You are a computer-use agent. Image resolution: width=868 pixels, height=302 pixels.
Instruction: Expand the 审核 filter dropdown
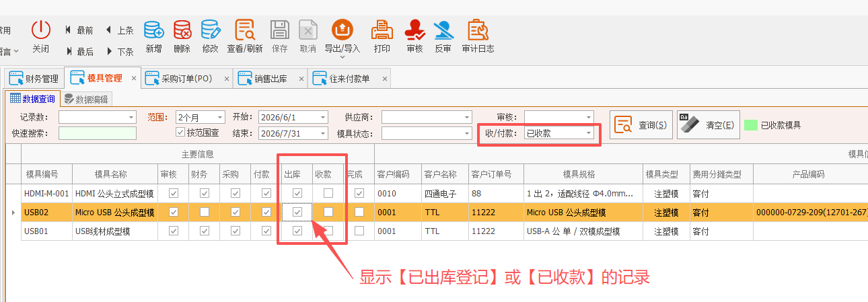tap(589, 116)
